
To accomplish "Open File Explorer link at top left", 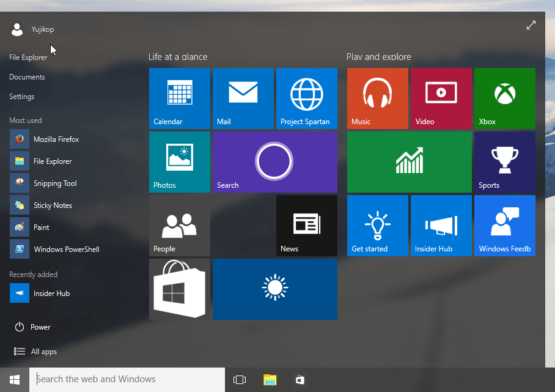I will [x=28, y=57].
